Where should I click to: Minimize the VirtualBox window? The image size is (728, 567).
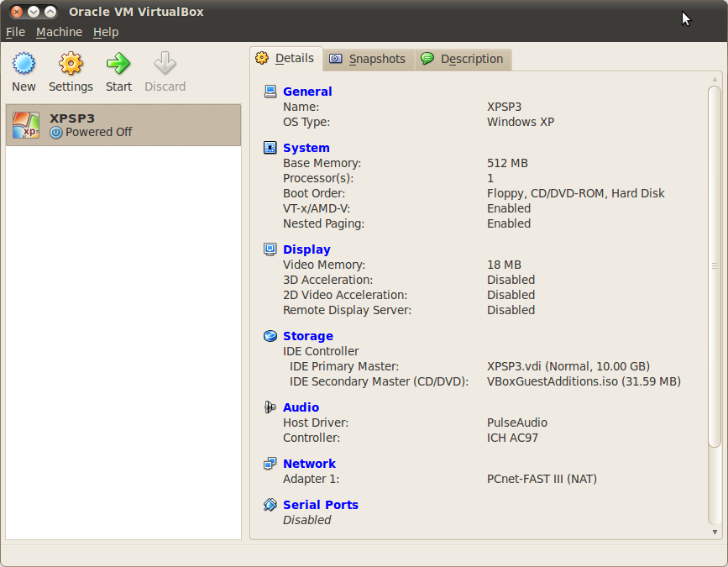point(34,12)
